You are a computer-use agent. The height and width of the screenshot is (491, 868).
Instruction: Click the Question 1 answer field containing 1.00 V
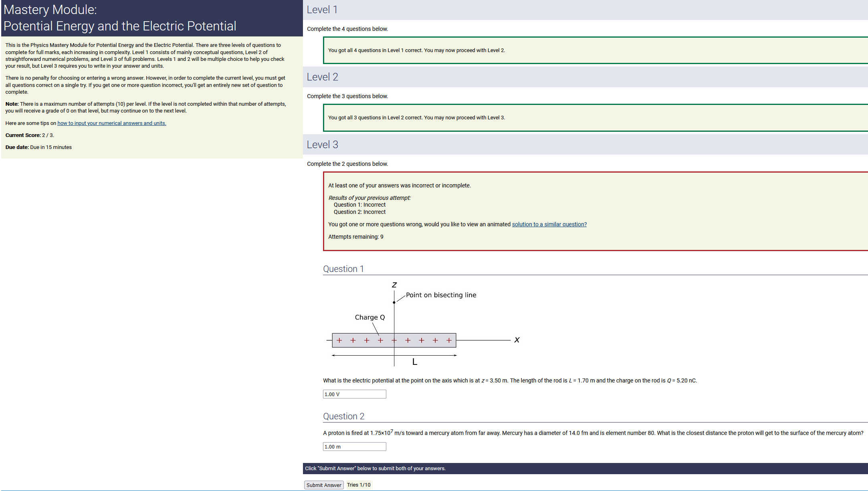coord(354,394)
